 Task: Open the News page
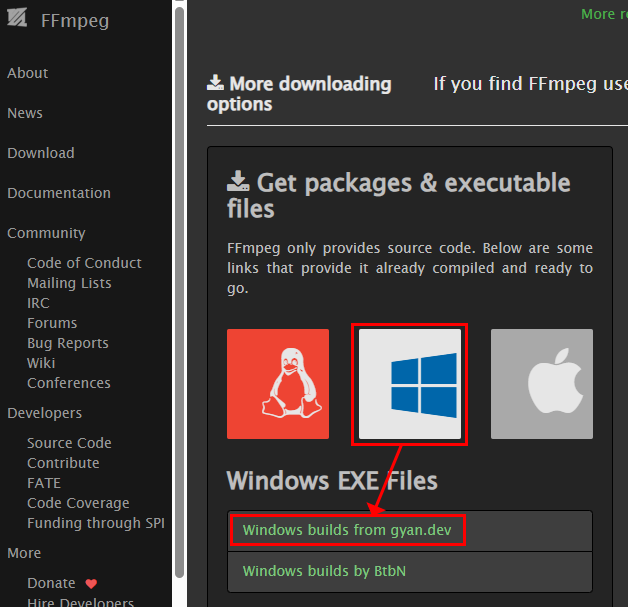(x=25, y=113)
